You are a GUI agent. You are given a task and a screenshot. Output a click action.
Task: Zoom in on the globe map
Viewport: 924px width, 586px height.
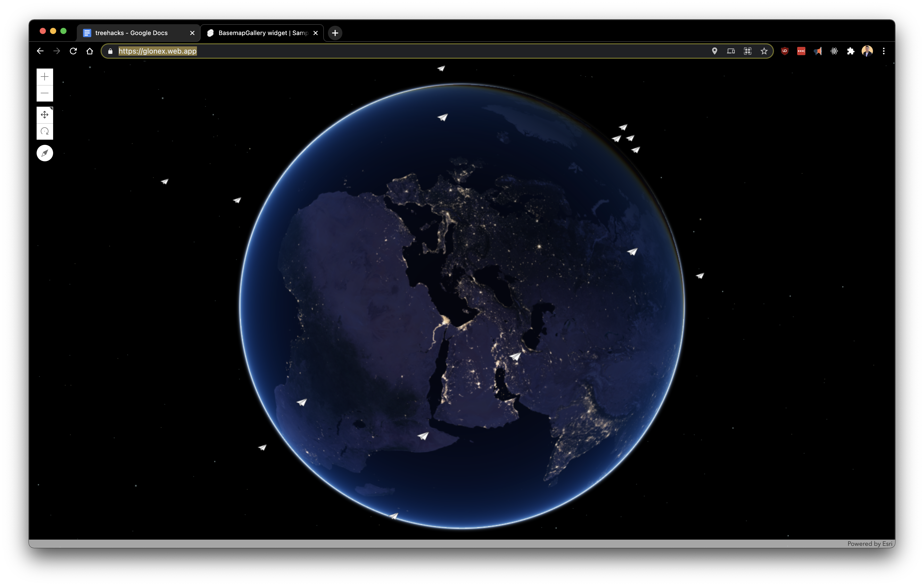[x=45, y=77]
